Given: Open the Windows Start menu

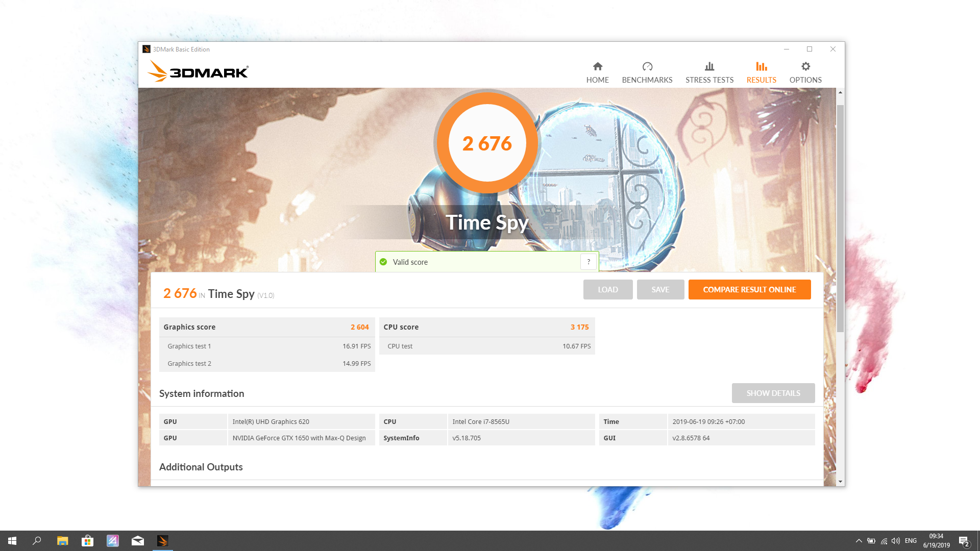Looking at the screenshot, I should pyautogui.click(x=12, y=541).
